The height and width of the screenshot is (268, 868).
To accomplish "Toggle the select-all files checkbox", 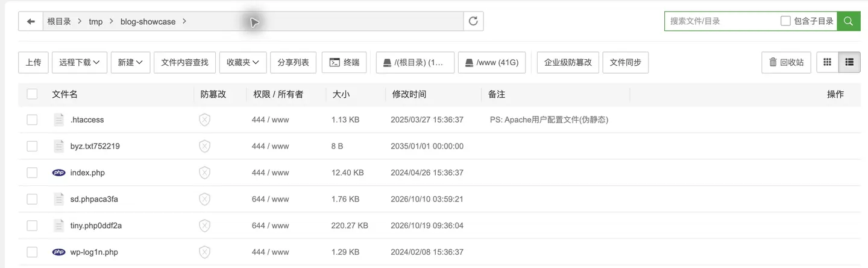I will pyautogui.click(x=32, y=94).
